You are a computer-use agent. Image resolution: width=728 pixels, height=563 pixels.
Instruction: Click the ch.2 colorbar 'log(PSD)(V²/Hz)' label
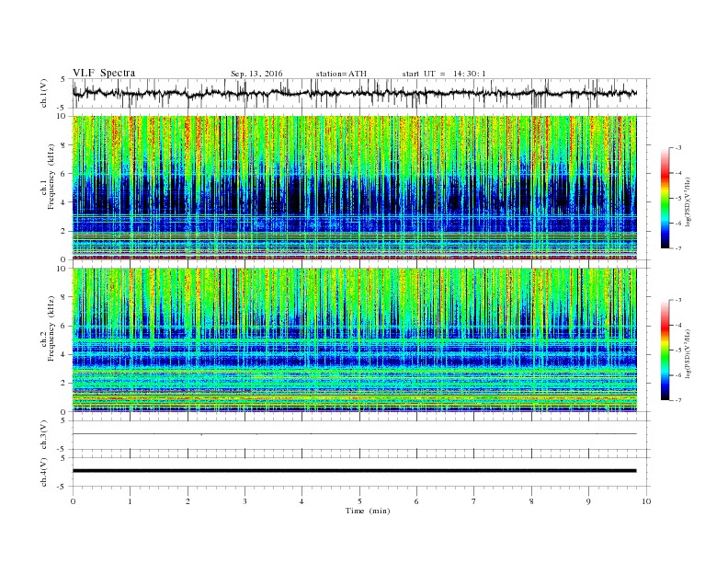(688, 354)
